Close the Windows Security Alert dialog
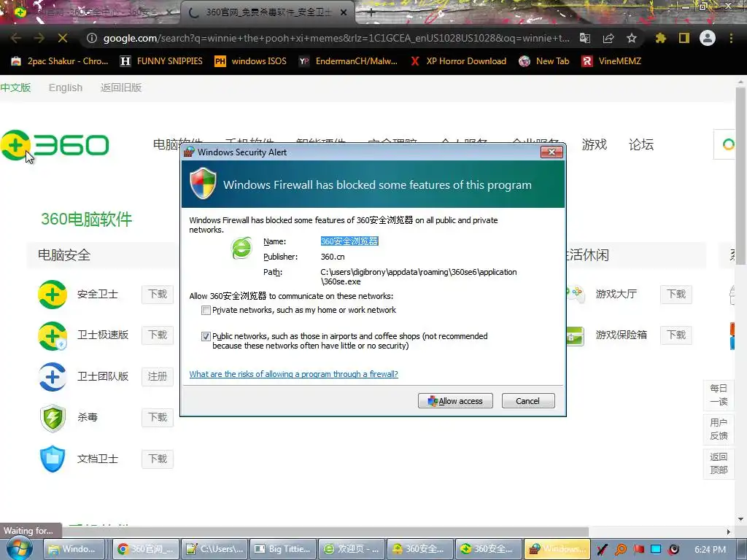 (551, 152)
